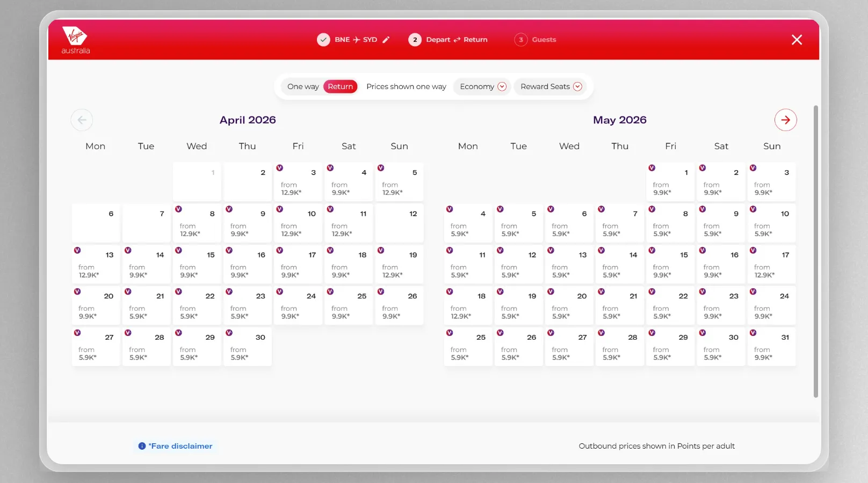Choose April 27 from 5.9K
868x483 pixels.
point(96,347)
